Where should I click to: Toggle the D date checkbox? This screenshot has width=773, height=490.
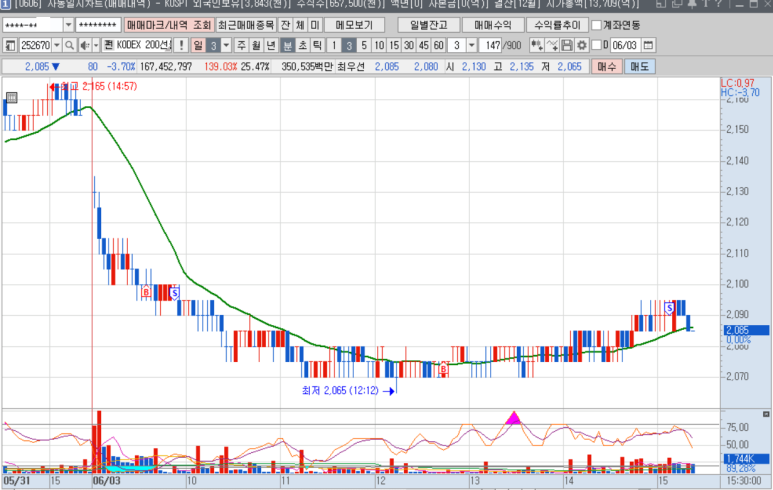click(x=597, y=45)
